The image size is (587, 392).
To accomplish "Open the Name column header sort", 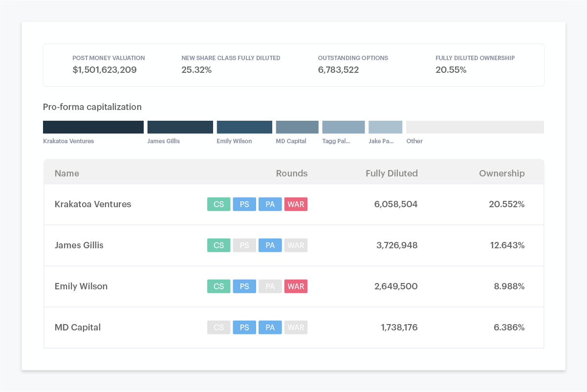I will click(x=66, y=173).
